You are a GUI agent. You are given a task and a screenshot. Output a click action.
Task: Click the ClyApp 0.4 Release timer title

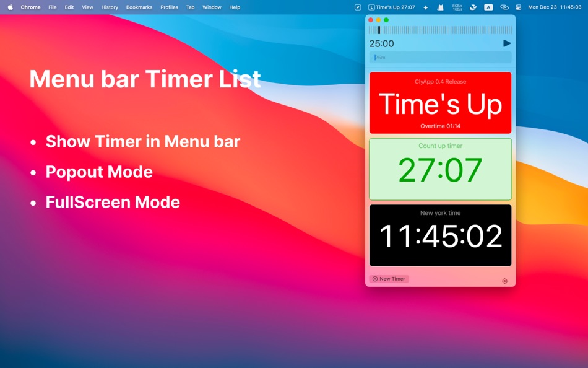[x=440, y=82]
